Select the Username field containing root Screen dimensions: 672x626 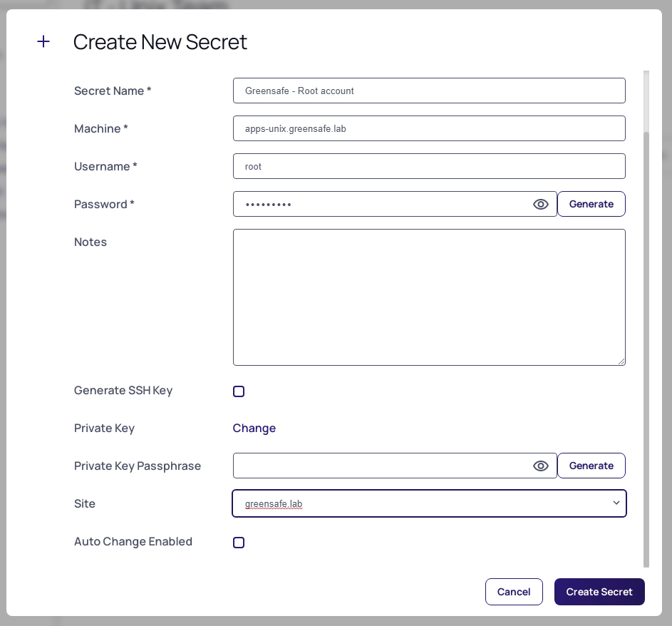428,166
